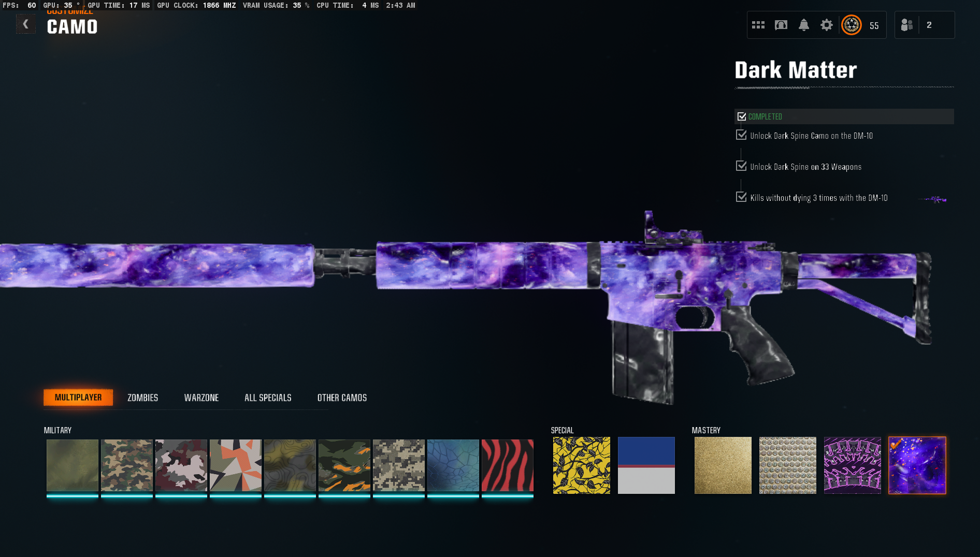Click the prestige rank emblem

pyautogui.click(x=852, y=25)
